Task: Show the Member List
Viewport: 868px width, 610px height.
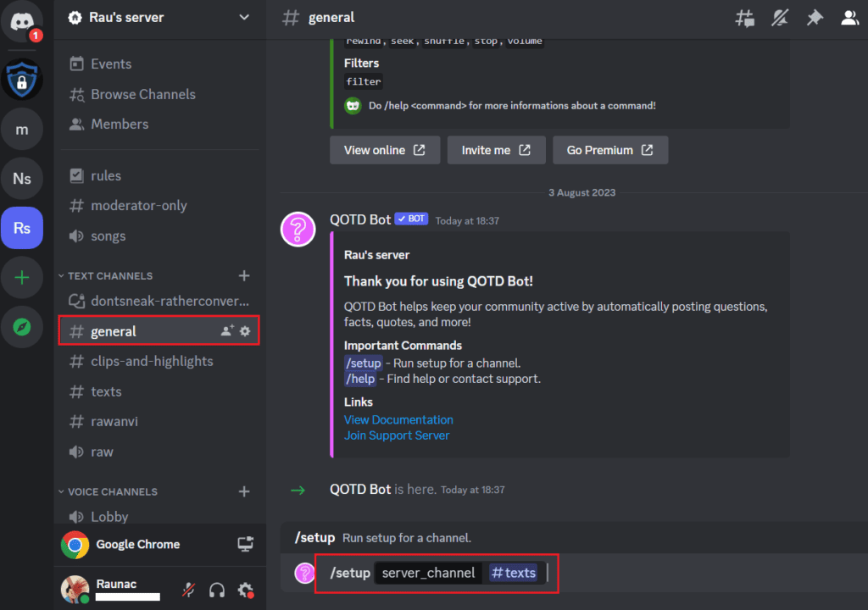Action: coord(850,17)
